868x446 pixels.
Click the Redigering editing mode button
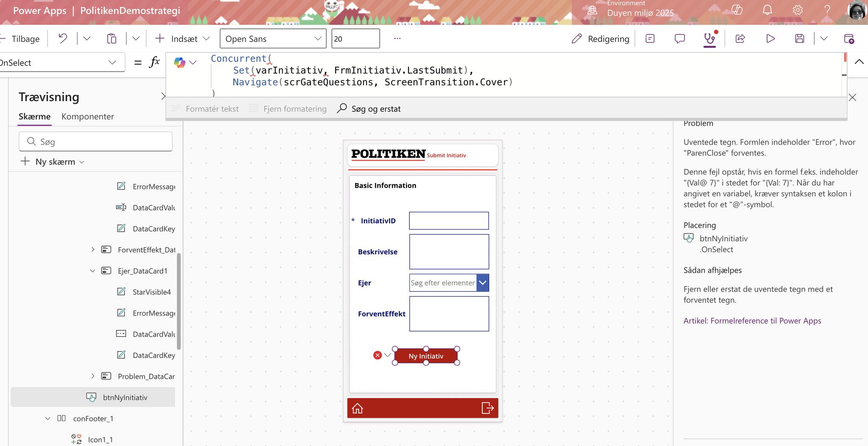tap(600, 39)
